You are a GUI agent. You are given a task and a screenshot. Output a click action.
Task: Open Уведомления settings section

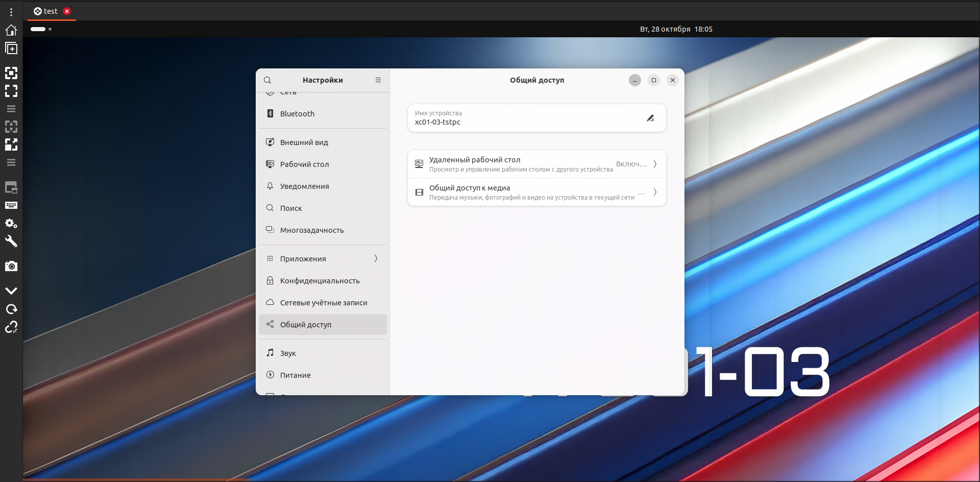(304, 186)
